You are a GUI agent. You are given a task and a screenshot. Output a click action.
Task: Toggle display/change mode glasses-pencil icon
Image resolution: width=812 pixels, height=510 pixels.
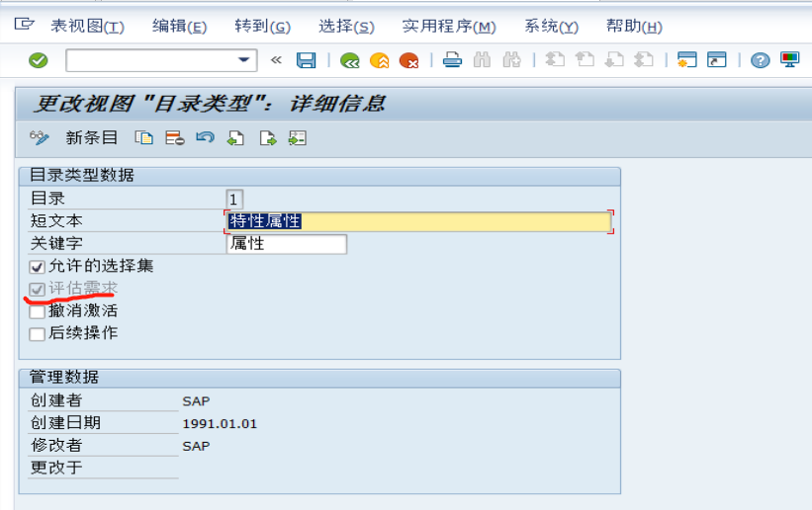[x=40, y=138]
